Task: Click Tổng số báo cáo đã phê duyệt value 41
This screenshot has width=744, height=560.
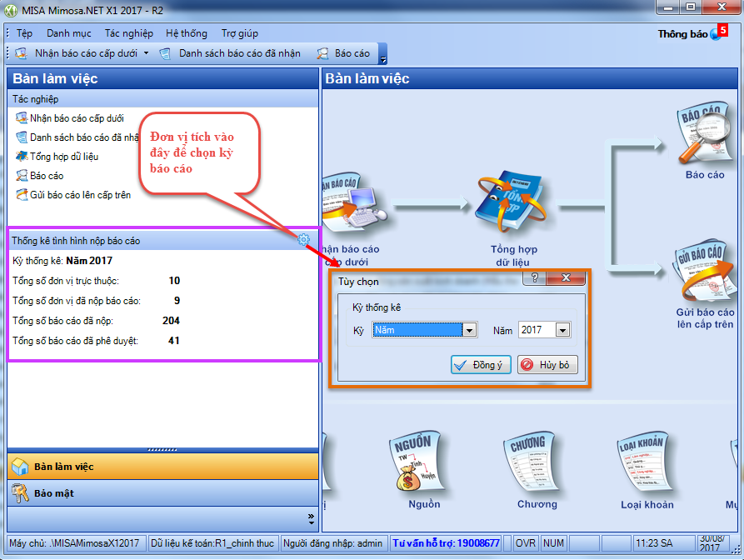Action: click(x=173, y=341)
